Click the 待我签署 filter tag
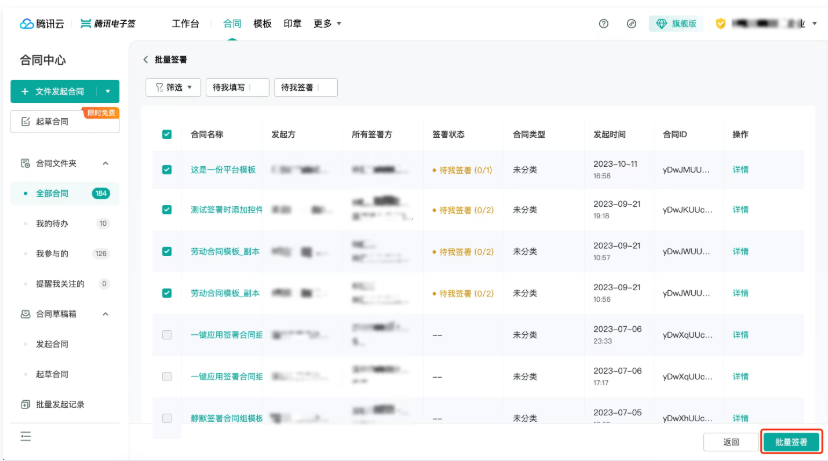This screenshot has width=828, height=461. [x=306, y=88]
